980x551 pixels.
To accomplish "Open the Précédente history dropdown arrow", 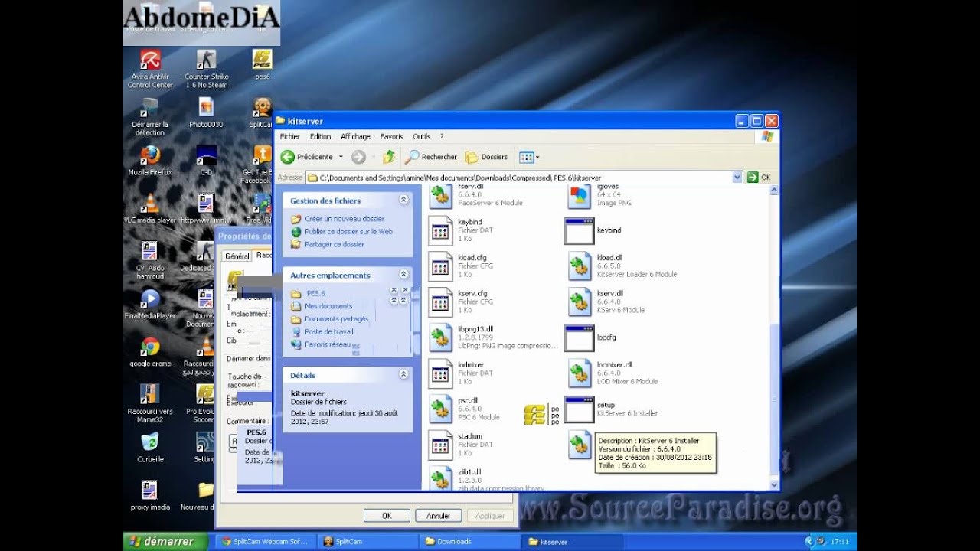I will (x=341, y=157).
